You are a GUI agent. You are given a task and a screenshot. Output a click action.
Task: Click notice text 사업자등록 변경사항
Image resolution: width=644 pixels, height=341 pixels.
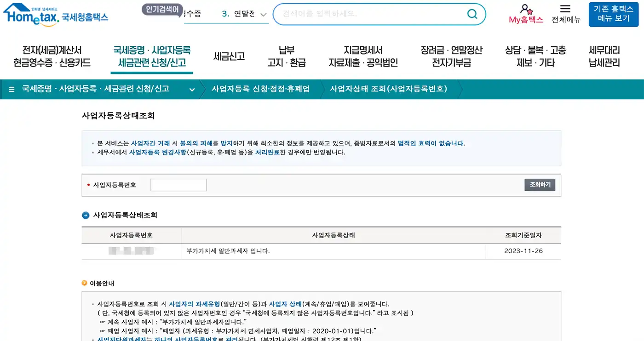tap(158, 152)
